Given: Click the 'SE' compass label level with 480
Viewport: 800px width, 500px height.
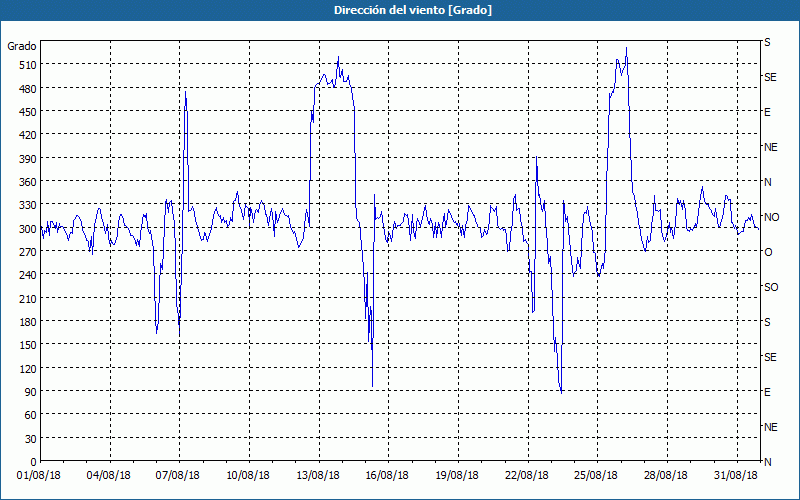Looking at the screenshot, I should [x=770, y=77].
